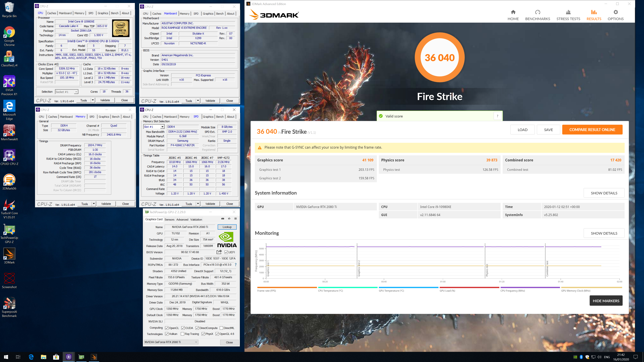
Task: Click HIDE MARKERS button
Action: pos(606,300)
